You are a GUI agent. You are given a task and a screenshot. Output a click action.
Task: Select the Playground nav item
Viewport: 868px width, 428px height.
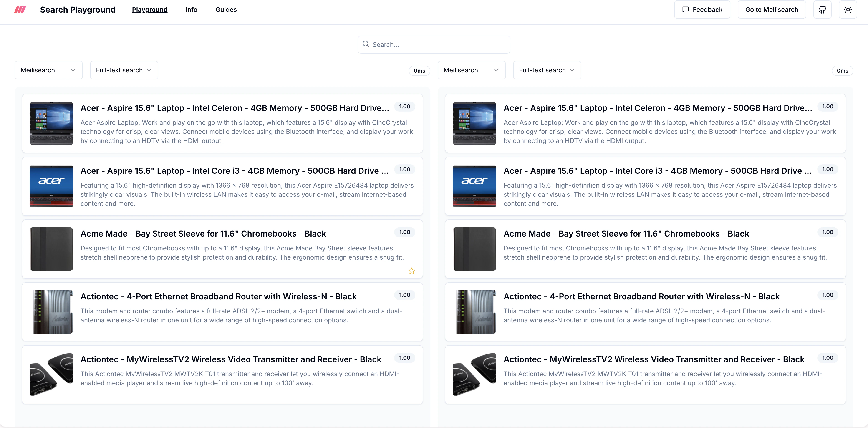pyautogui.click(x=150, y=9)
